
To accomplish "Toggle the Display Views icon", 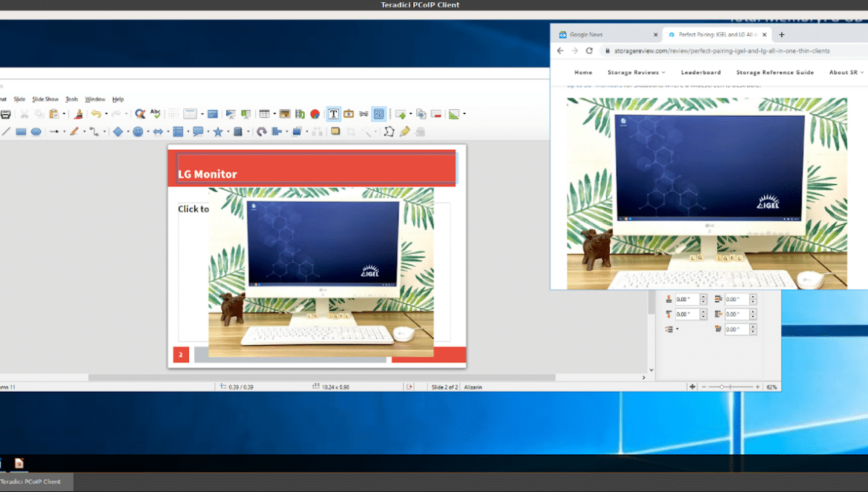I will coord(191,114).
